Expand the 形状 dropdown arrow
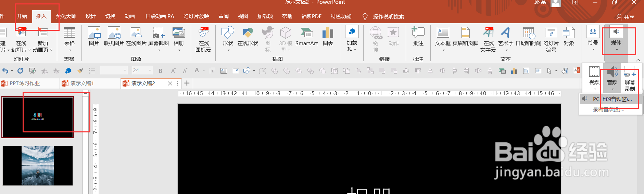644x194 pixels. pos(228,50)
